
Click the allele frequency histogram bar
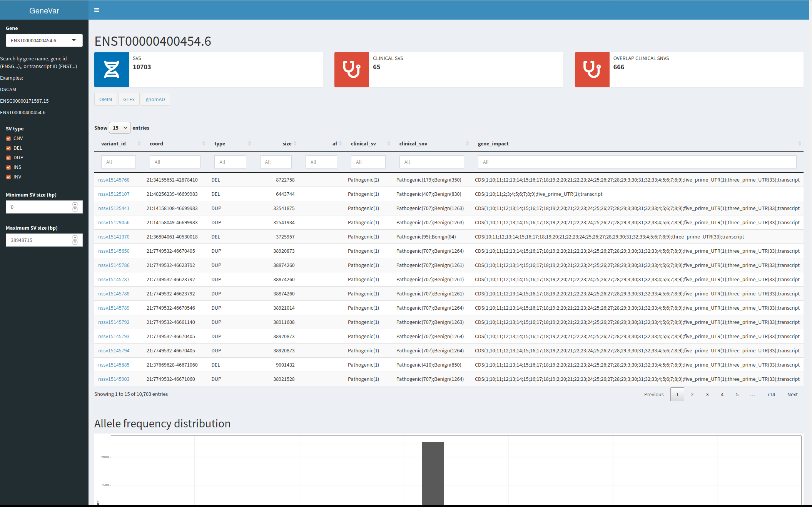[433, 473]
